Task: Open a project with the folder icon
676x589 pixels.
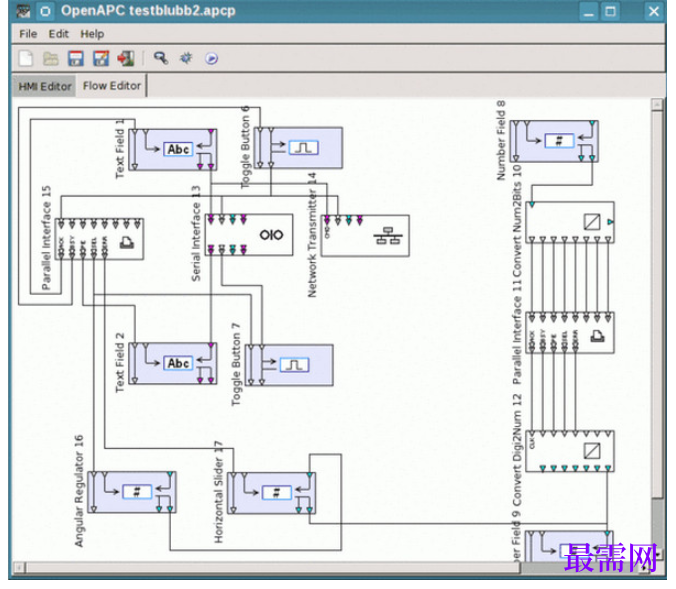Action: click(50, 58)
